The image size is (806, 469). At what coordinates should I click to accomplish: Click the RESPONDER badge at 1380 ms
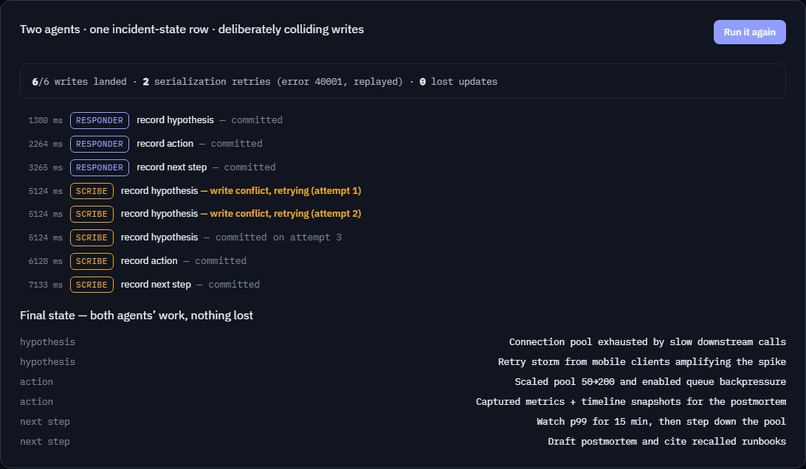(x=99, y=120)
